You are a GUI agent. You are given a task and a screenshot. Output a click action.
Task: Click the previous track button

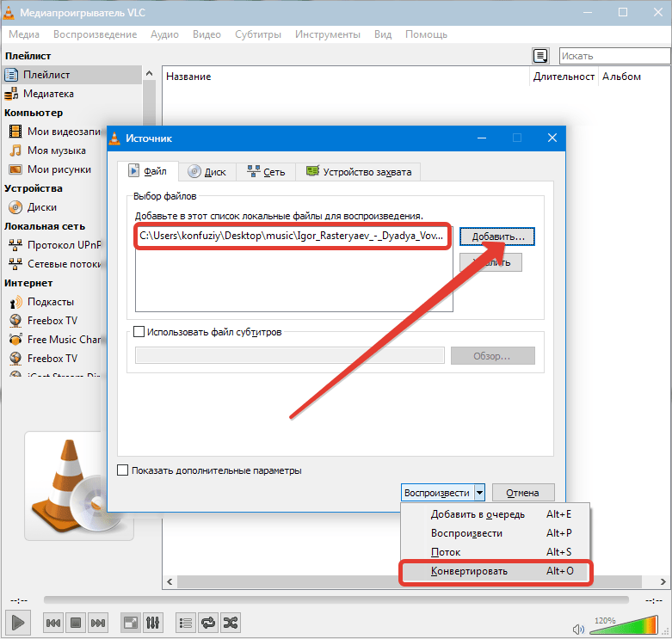(x=53, y=623)
